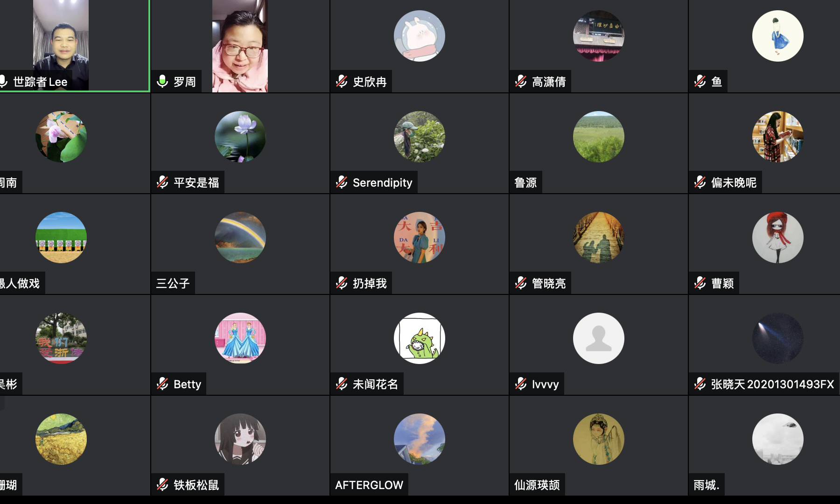Click the rainbow avatar of 三公子
This screenshot has height=504, width=840.
point(240,238)
